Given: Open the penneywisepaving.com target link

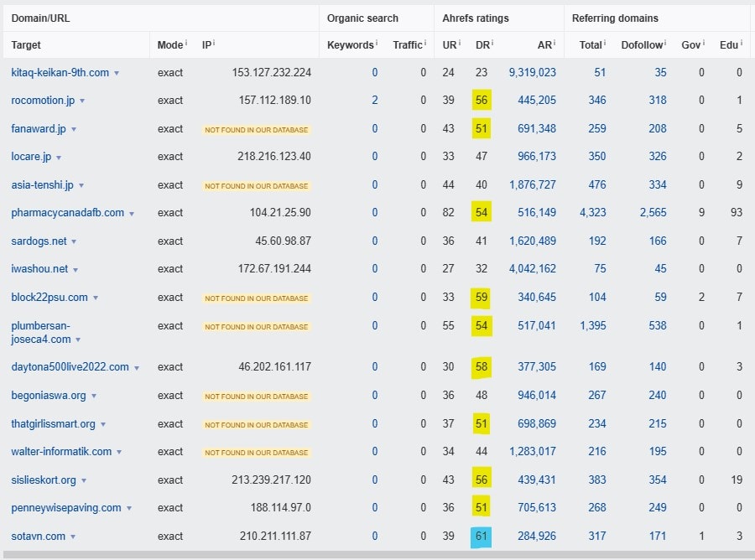Looking at the screenshot, I should coord(66,508).
